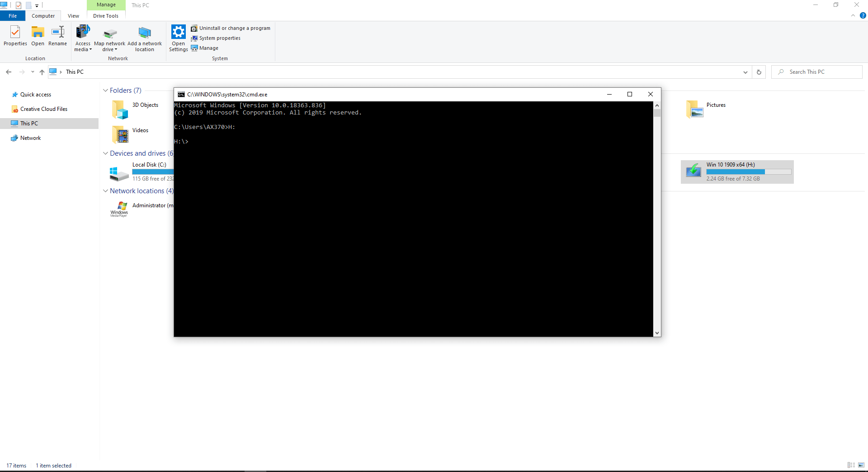Collapse the ribbon with the chevron
The height and width of the screenshot is (472, 868).
tap(853, 15)
